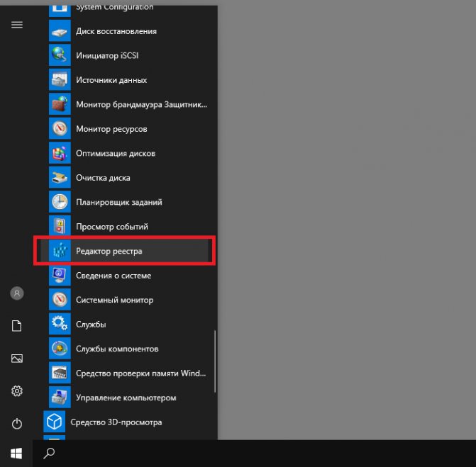Viewport: 476px width, 467px height.
Task: Click the recovery drive icon
Action: point(60,30)
